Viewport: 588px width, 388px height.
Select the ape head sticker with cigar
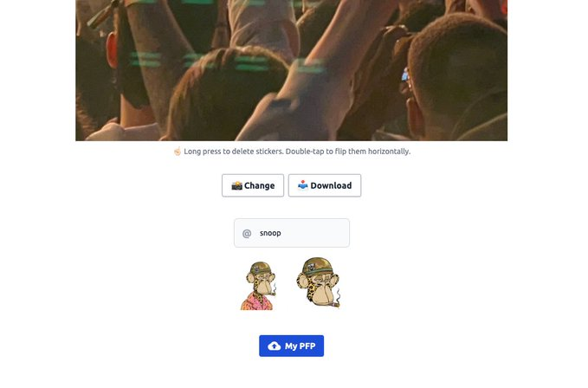click(318, 282)
